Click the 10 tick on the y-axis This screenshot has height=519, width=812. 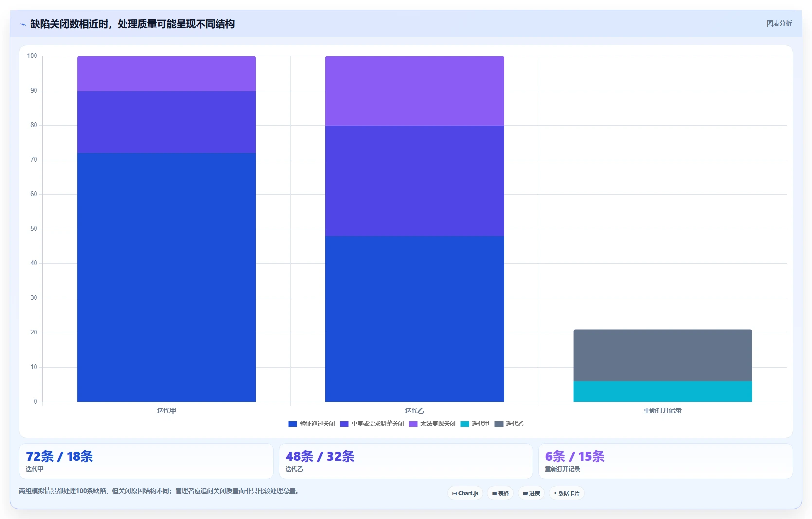[x=34, y=367]
